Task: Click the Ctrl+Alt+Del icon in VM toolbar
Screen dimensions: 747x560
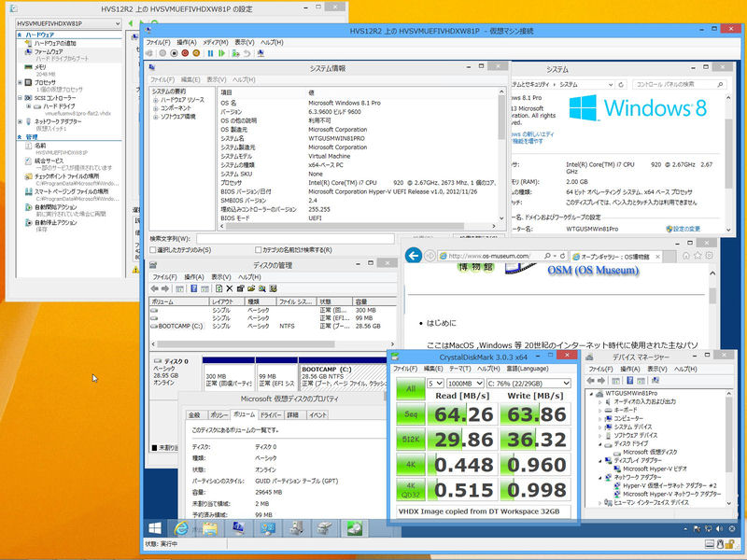Action: point(149,53)
